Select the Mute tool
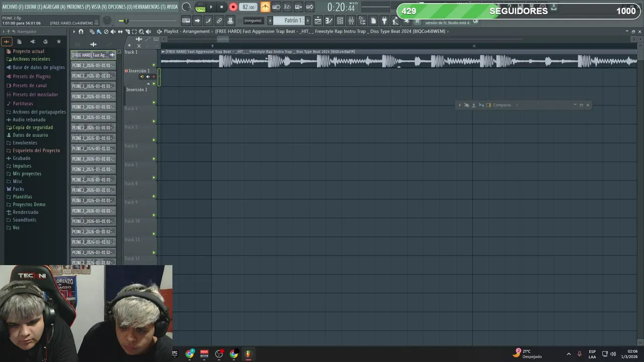The height and width of the screenshot is (362, 644). (x=113, y=32)
